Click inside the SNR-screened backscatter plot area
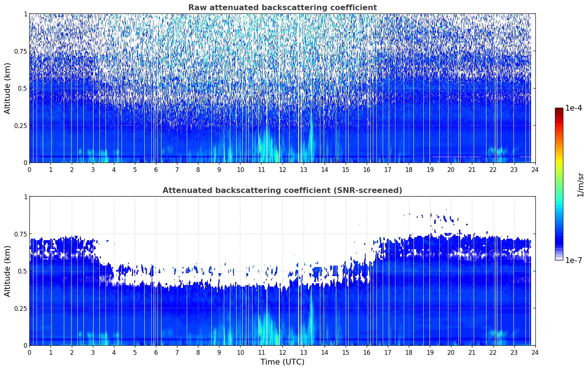This screenshot has height=370, width=588. (x=282, y=271)
